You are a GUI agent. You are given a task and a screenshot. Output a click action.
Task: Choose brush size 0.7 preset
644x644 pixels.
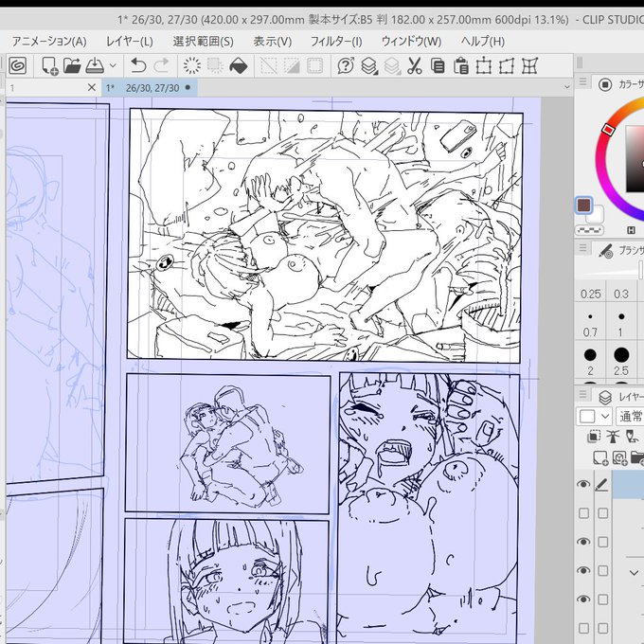tap(590, 324)
